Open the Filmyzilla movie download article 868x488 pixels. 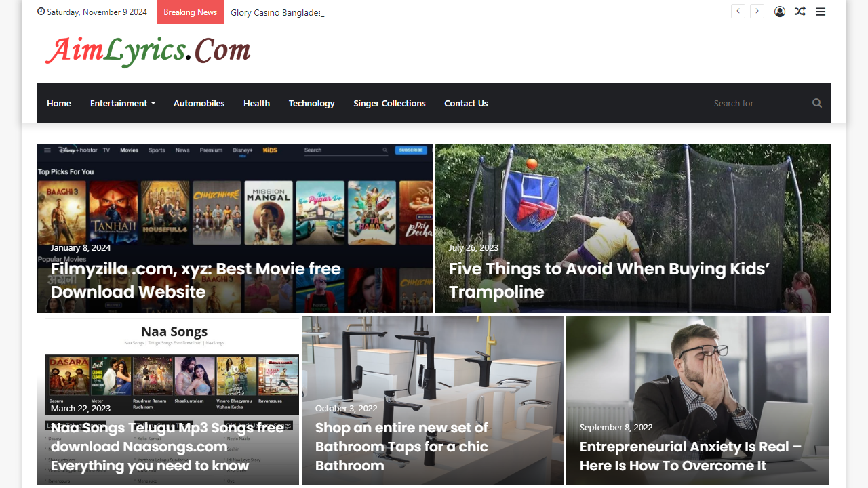[x=196, y=281]
